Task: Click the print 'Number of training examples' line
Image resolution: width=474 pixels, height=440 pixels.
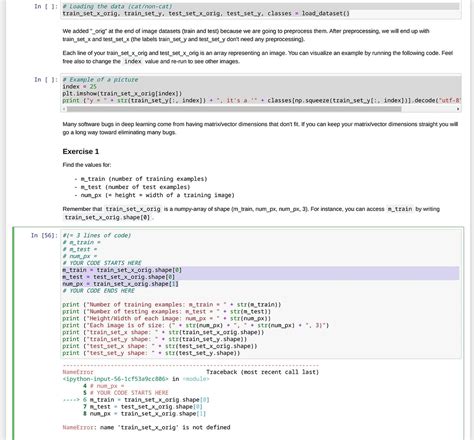Action: pyautogui.click(x=172, y=305)
